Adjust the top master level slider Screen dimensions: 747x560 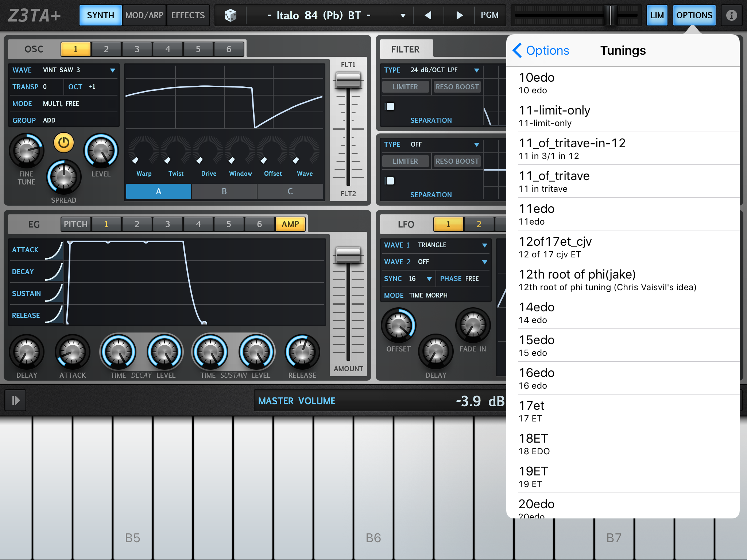(x=610, y=15)
